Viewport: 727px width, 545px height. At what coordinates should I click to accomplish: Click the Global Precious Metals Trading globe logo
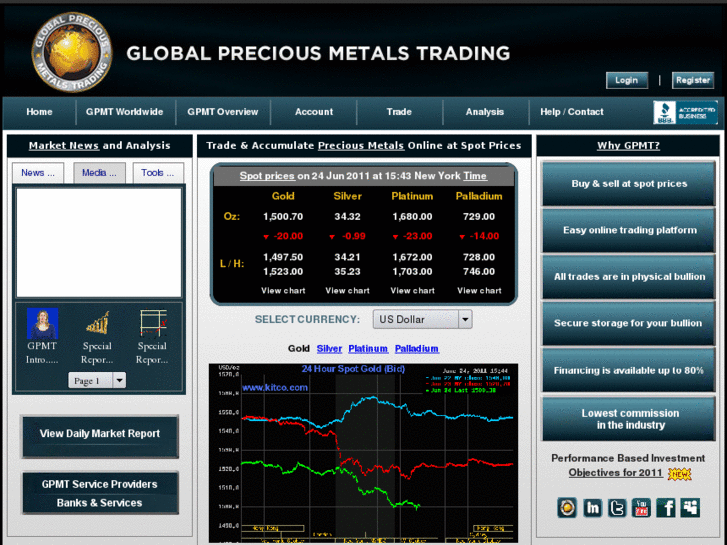(x=72, y=52)
